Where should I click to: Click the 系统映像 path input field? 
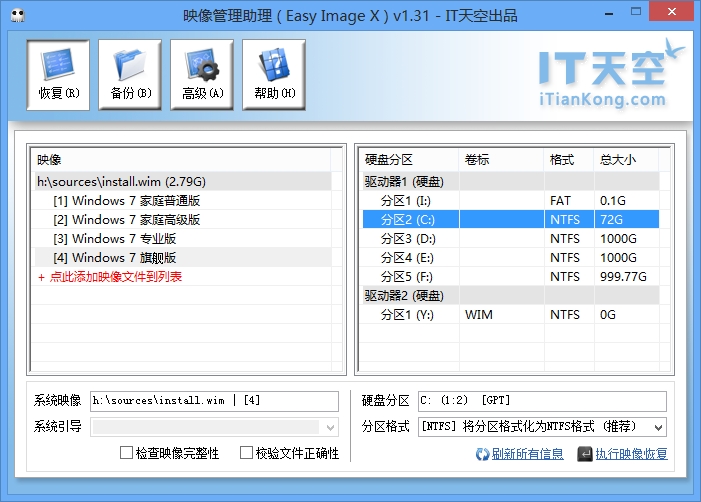(215, 401)
